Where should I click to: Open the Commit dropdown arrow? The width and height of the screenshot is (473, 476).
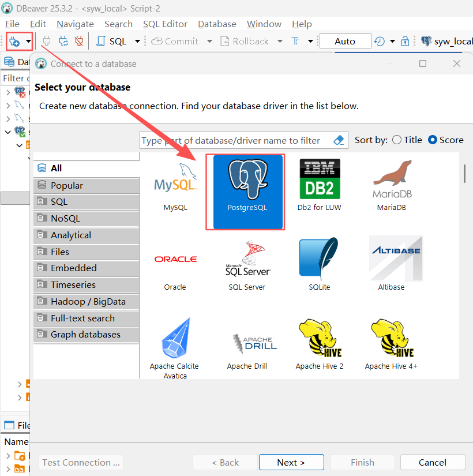[209, 41]
